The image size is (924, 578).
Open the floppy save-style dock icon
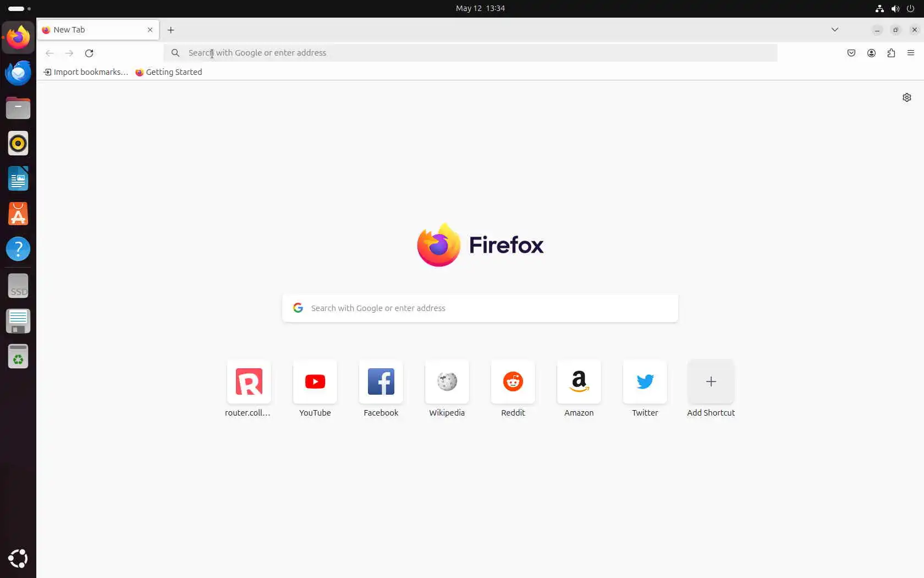tap(18, 321)
